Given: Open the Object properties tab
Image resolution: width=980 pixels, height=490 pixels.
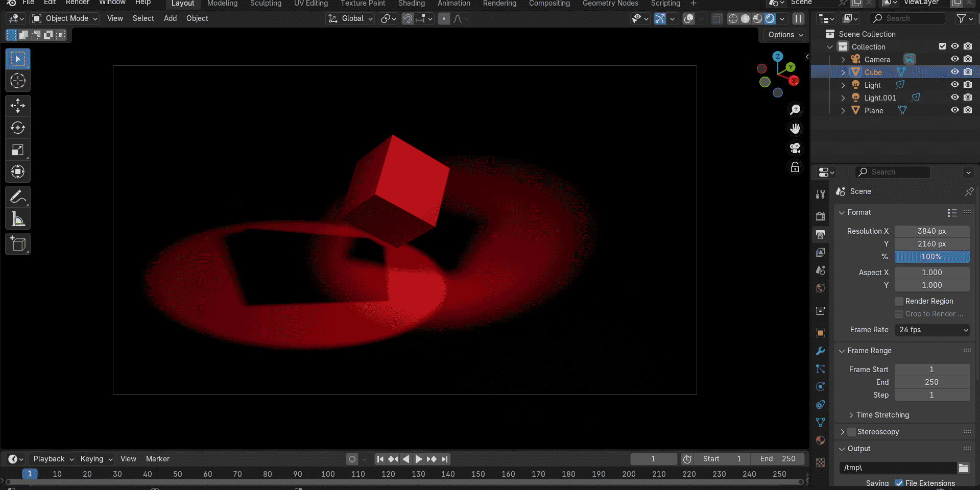Looking at the screenshot, I should pyautogui.click(x=820, y=333).
